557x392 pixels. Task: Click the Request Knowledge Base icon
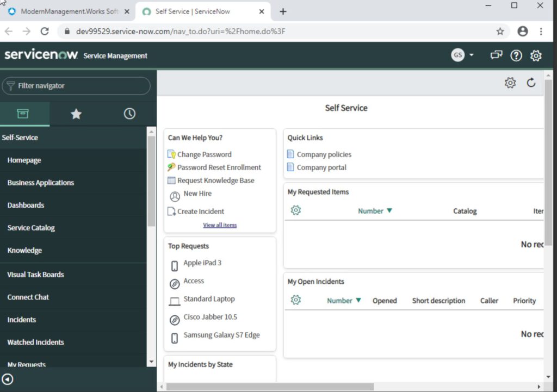point(171,181)
